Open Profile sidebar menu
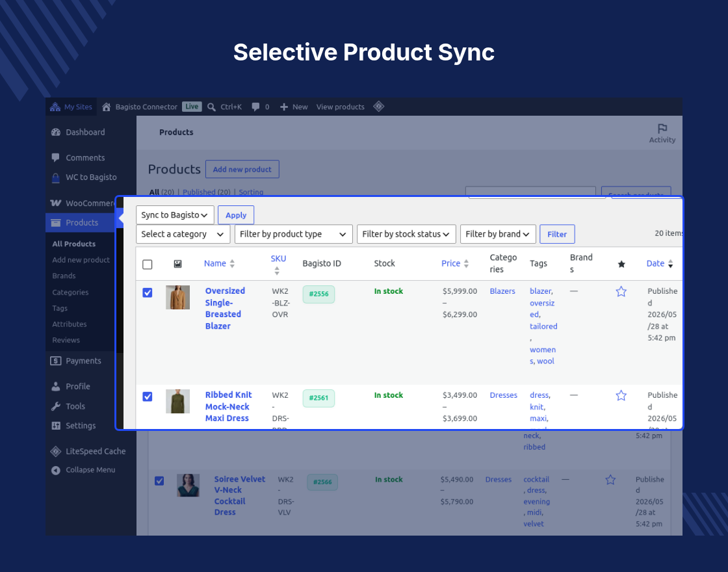 click(71, 386)
